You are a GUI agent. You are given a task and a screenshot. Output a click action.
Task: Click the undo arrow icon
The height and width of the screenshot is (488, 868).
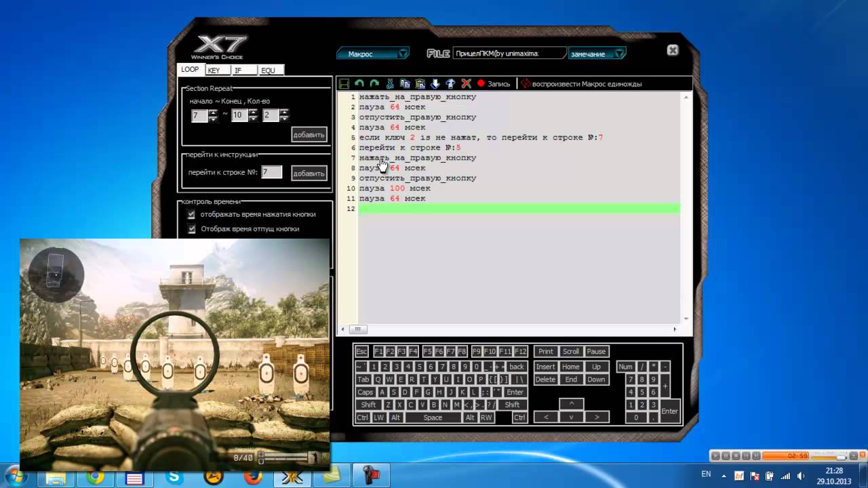pyautogui.click(x=359, y=84)
